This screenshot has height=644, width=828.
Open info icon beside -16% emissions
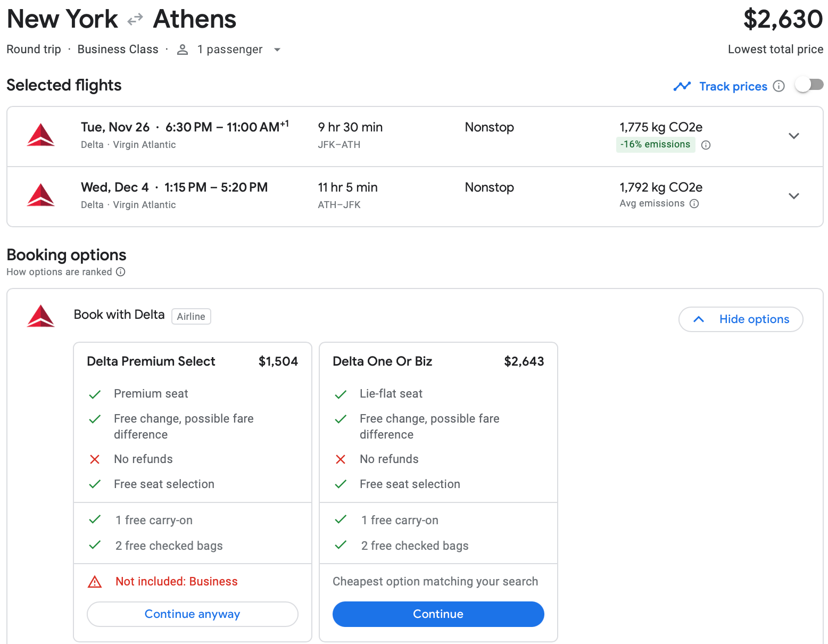706,145
